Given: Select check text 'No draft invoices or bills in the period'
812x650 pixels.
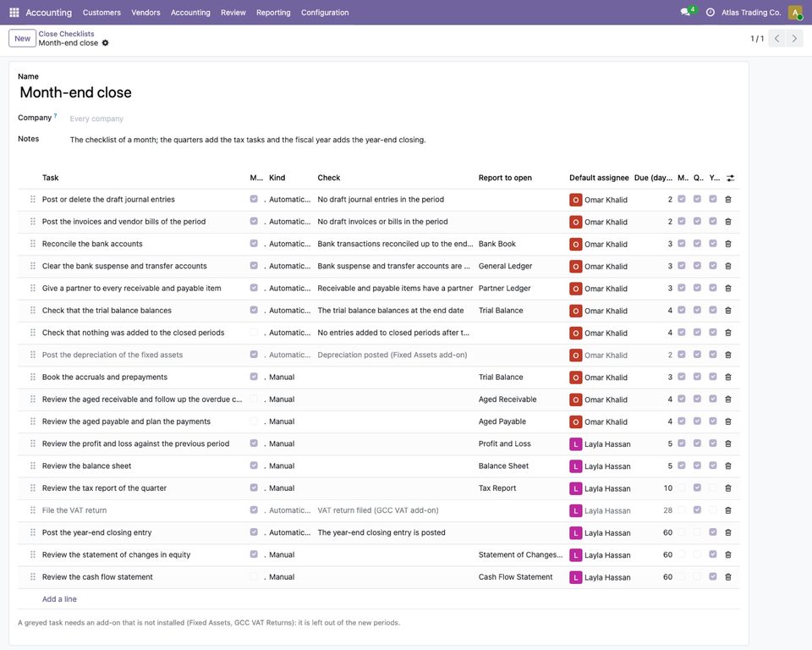Looking at the screenshot, I should click(x=382, y=222).
